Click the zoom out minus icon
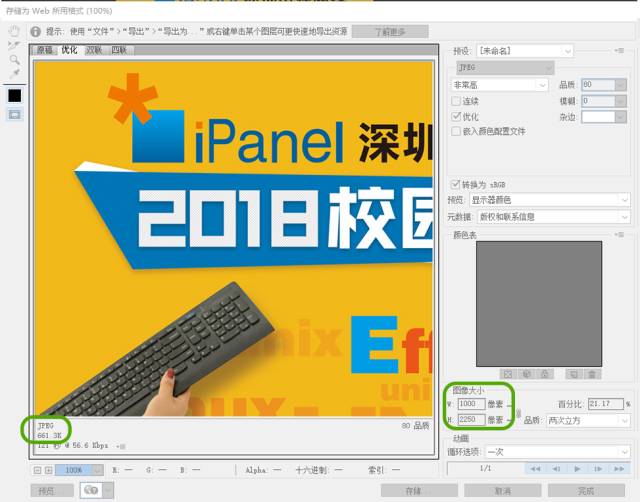 point(37,470)
